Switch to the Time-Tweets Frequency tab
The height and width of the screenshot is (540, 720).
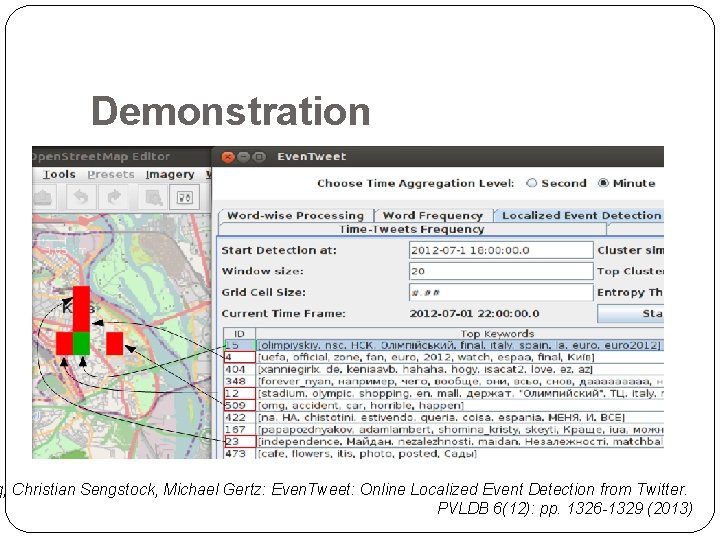pos(412,229)
